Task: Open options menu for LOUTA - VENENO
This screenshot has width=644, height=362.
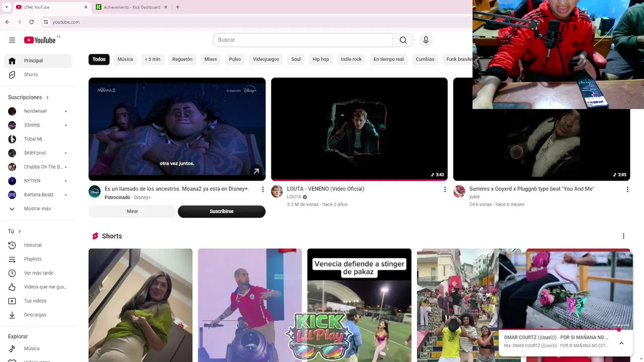Action: (445, 190)
